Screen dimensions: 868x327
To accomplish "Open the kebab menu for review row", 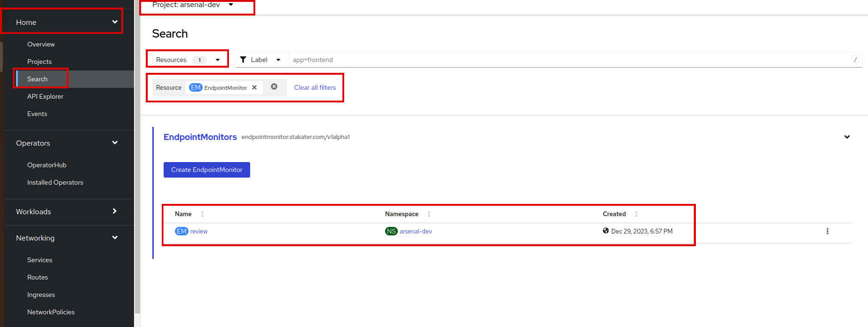I will pyautogui.click(x=827, y=231).
